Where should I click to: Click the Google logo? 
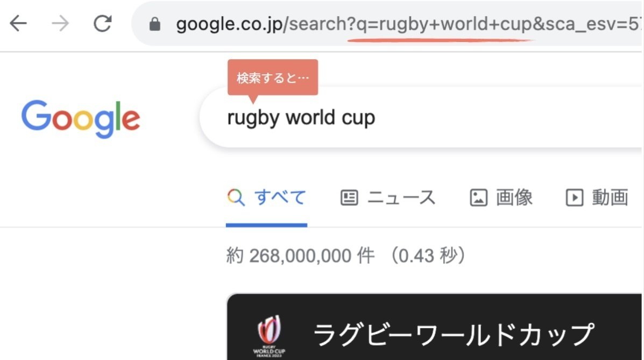tap(81, 118)
